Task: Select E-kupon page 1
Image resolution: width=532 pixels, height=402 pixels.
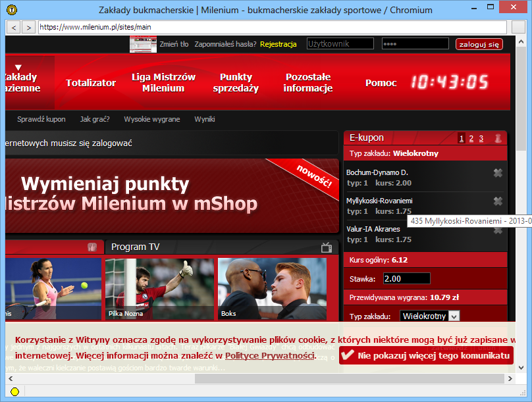Action: click(x=462, y=138)
